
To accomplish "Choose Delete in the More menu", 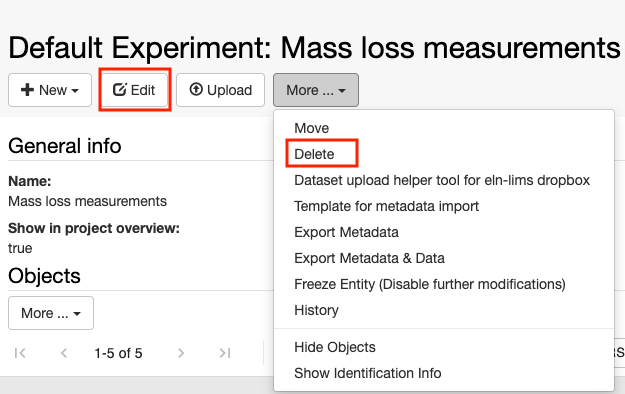I will click(x=314, y=154).
